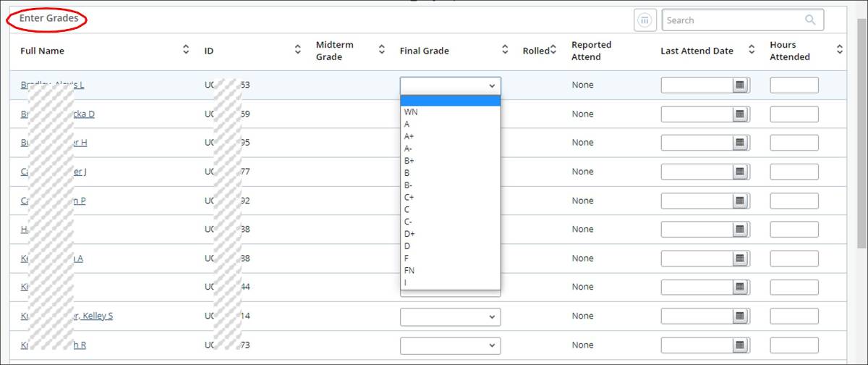
Task: Open Final Grade dropdown for Kelley S row
Action: [x=450, y=316]
